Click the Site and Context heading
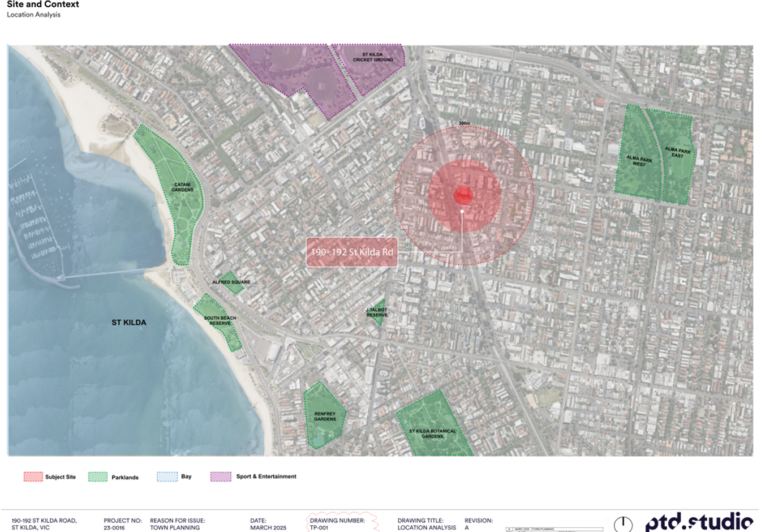 tap(43, 5)
